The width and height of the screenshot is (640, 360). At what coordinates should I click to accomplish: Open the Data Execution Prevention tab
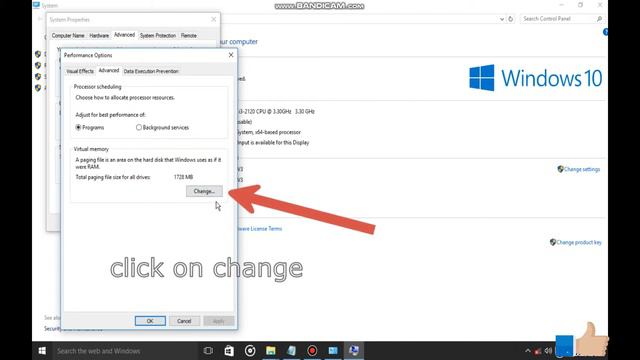151,71
